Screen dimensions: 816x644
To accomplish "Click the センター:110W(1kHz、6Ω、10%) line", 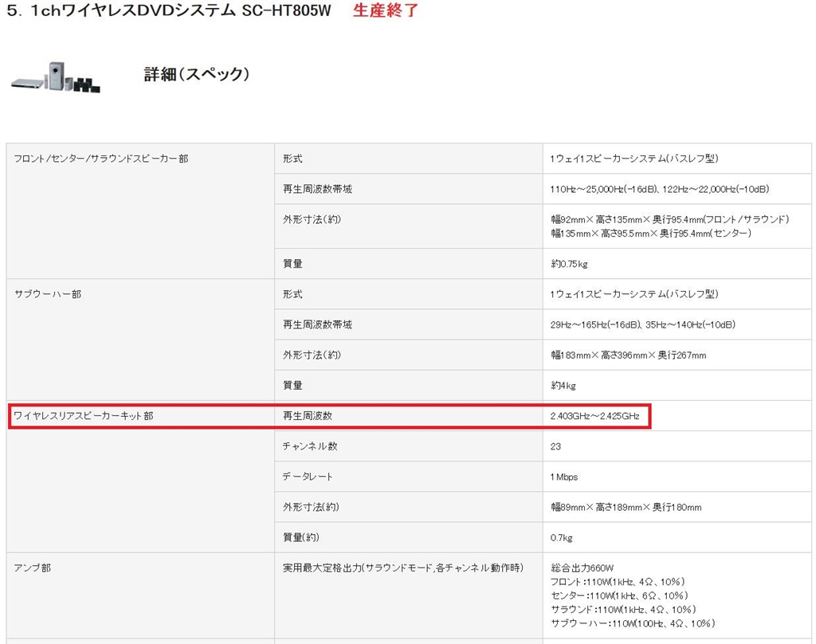I will tap(619, 595).
